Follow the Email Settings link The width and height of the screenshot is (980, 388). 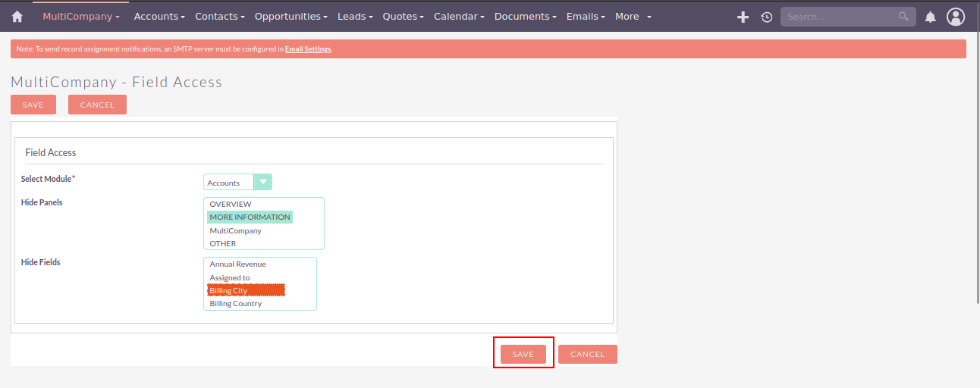(x=308, y=49)
